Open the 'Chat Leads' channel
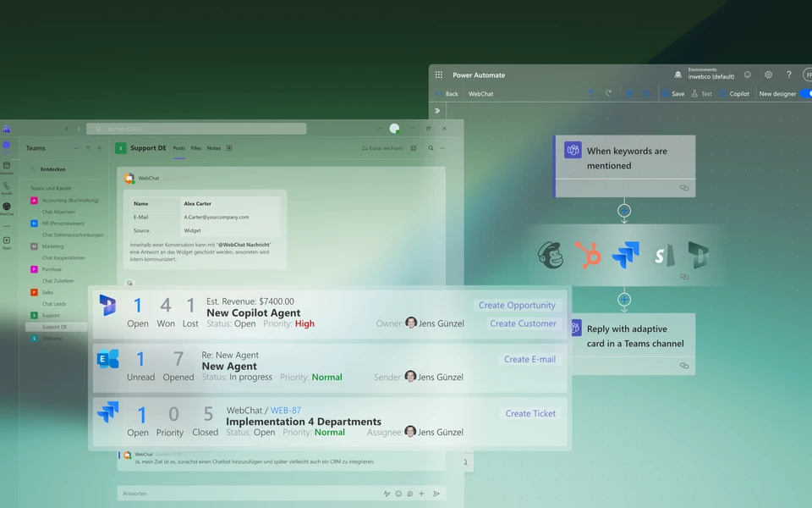This screenshot has height=508, width=812. point(54,304)
